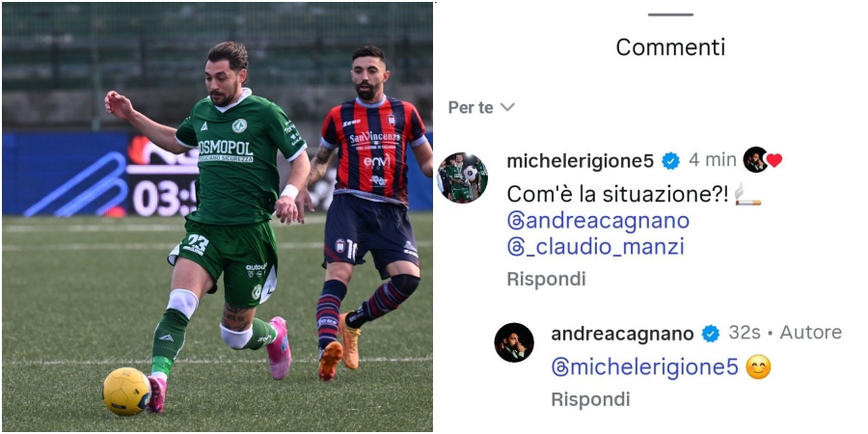The image size is (868, 434).
Task: Tap the red heart like indicator
Action: pos(773,160)
